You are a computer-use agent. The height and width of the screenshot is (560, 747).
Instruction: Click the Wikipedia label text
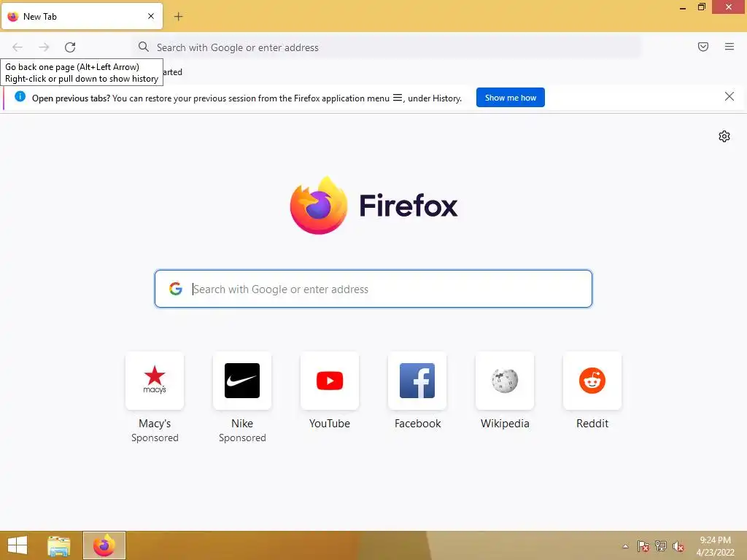(x=505, y=424)
